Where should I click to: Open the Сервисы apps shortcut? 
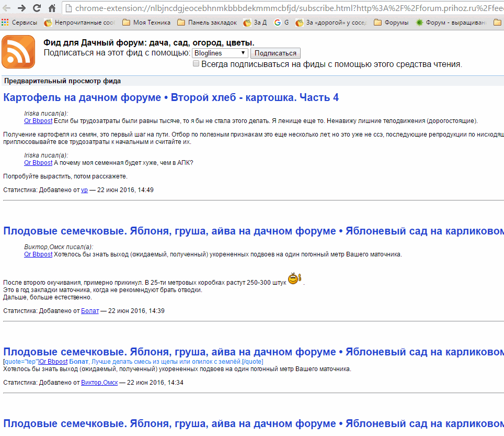(19, 23)
